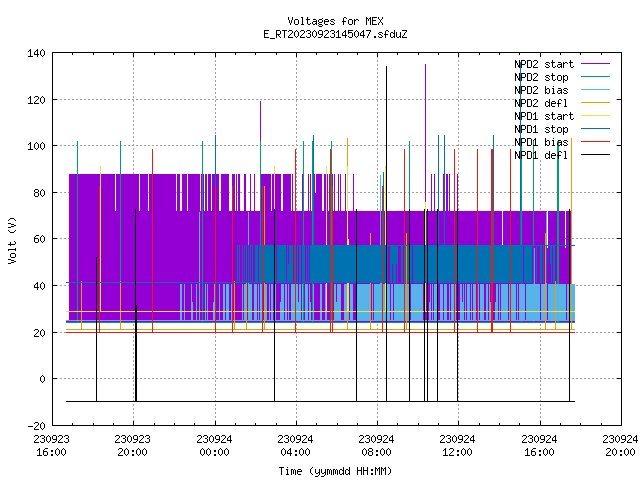Click the 230924 00:00 x-axis tick label
Image resolution: width=640 pixels, height=480 pixels.
[214, 446]
